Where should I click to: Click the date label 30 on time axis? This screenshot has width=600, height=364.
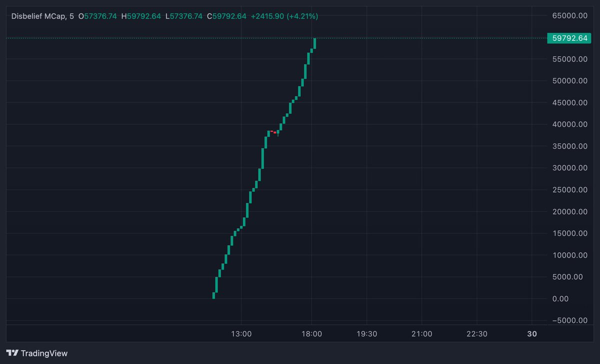point(532,334)
